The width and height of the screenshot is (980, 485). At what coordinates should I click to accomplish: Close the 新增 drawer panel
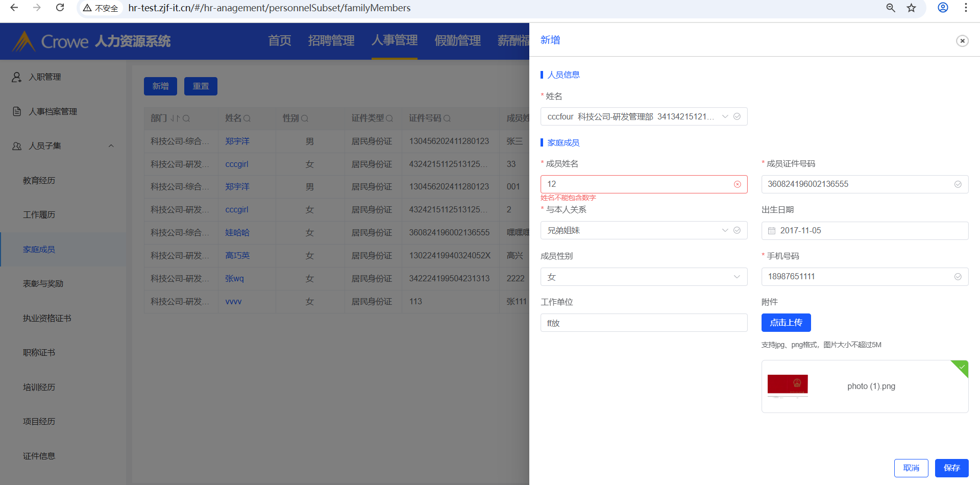962,41
